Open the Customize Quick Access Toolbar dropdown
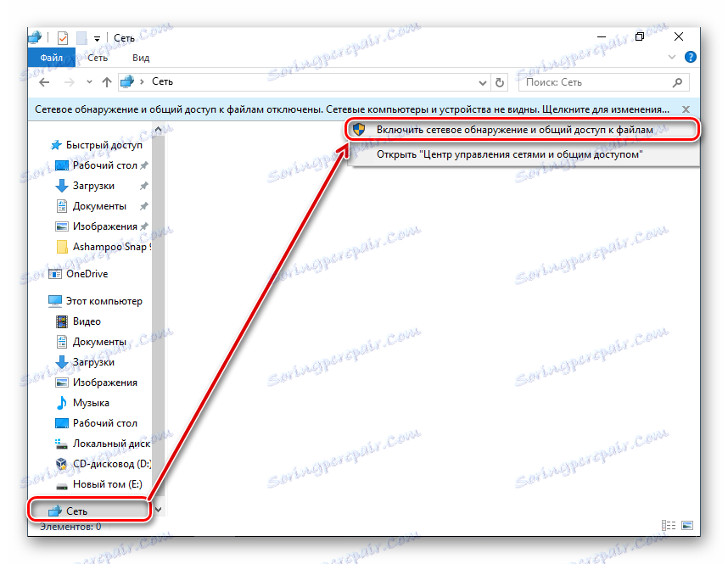 point(97,39)
